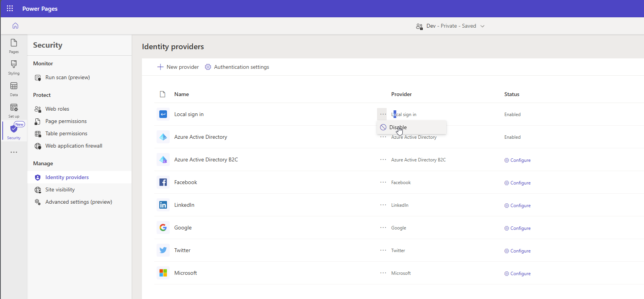
Task: Open Web application firewall
Action: click(x=74, y=146)
